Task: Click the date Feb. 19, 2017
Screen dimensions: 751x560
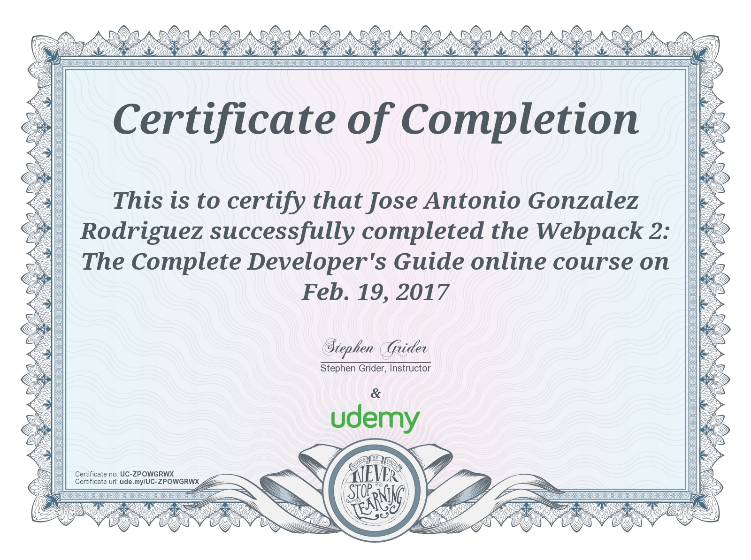Action: click(x=375, y=292)
